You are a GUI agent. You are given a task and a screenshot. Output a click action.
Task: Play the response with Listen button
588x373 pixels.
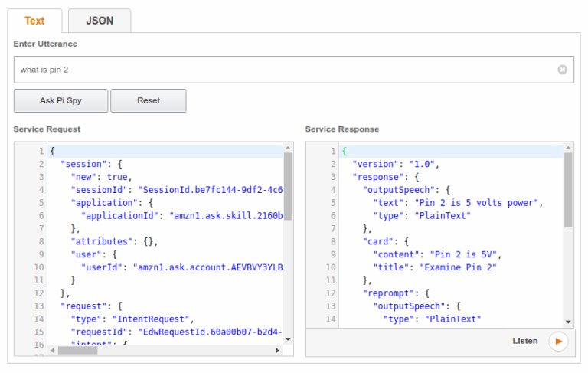click(558, 341)
